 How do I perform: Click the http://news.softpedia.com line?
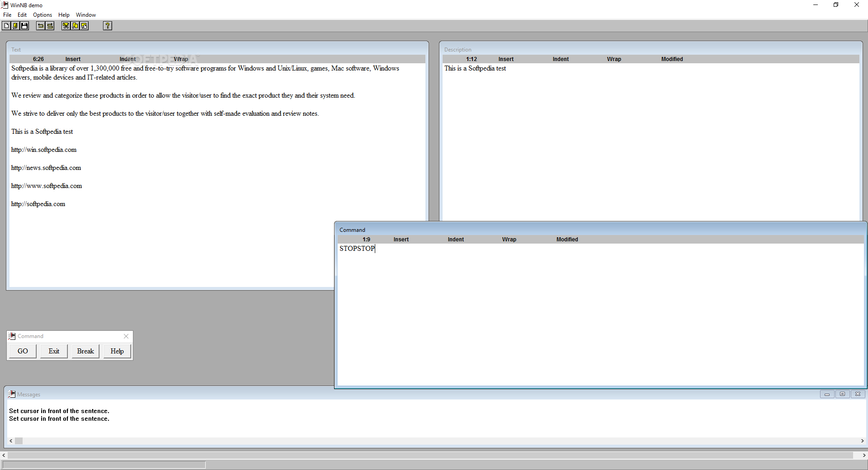(46, 168)
